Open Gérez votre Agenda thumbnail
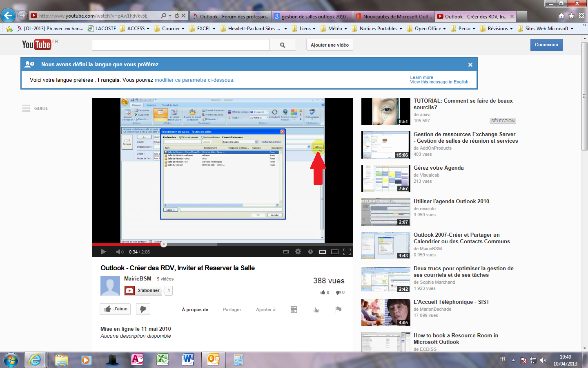Screen dimensions: 588x368 [x=386, y=178]
